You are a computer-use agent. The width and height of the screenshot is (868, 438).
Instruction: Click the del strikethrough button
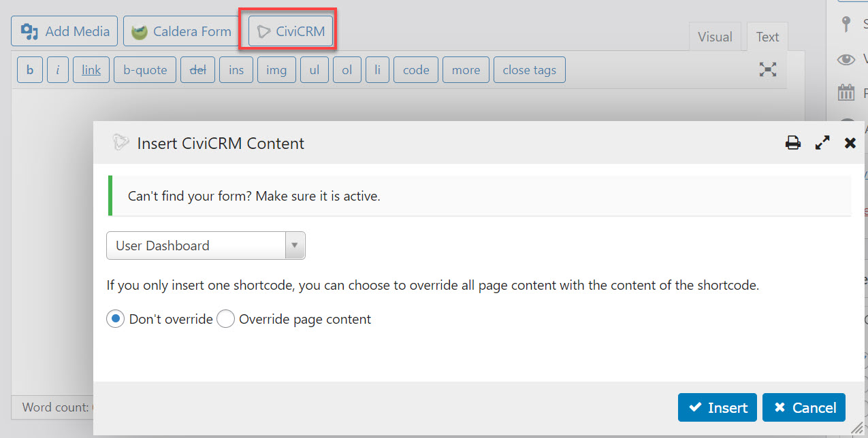(x=197, y=70)
